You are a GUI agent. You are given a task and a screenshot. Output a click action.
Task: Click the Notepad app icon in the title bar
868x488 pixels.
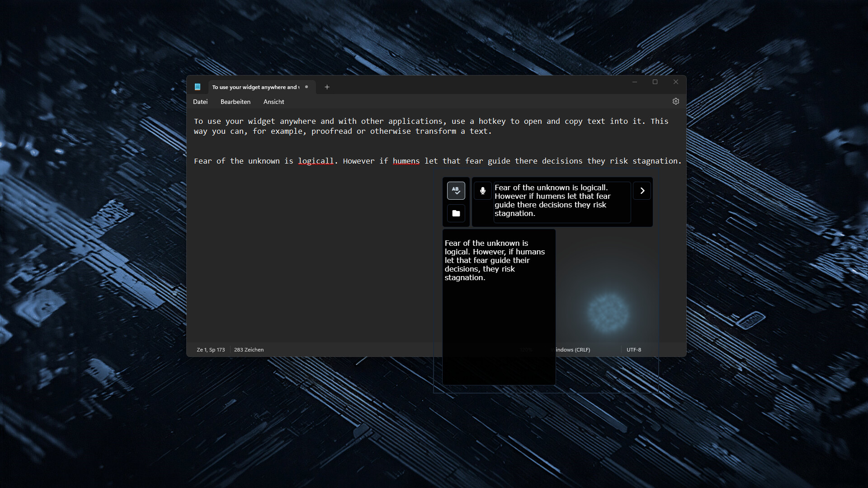pos(198,87)
